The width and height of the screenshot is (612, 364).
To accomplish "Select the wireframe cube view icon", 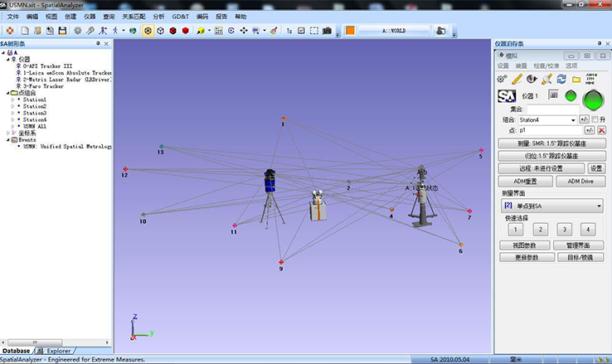I will click(160, 31).
